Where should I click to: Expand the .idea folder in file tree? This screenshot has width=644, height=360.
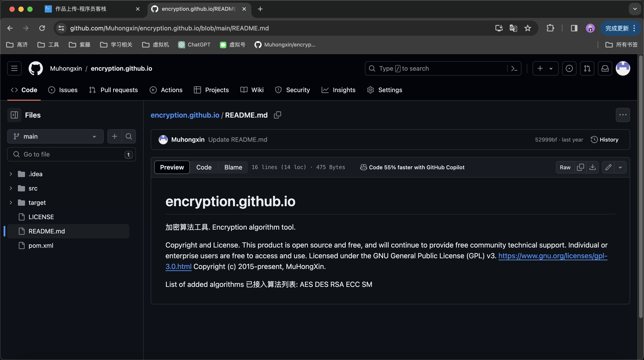10,174
